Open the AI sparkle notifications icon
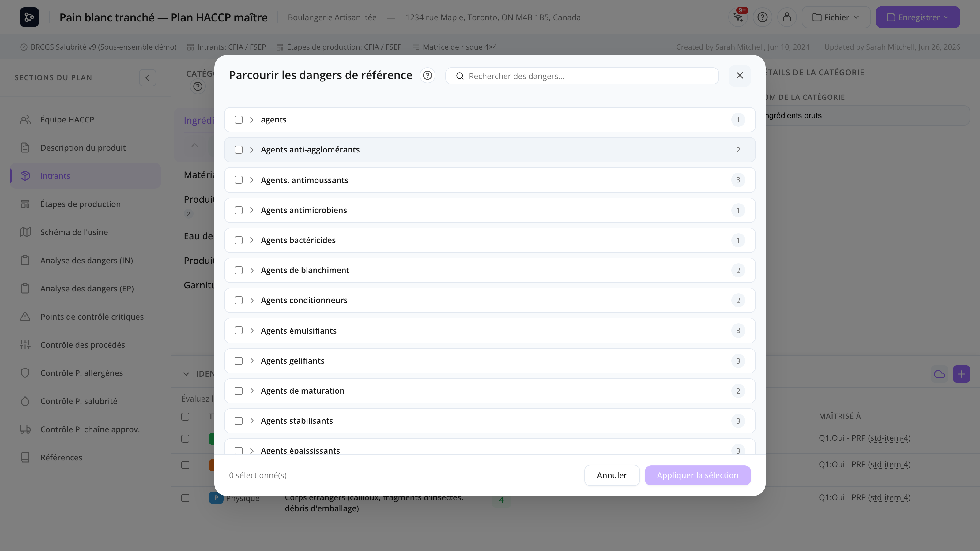Screen dimensions: 980x551 (738, 17)
